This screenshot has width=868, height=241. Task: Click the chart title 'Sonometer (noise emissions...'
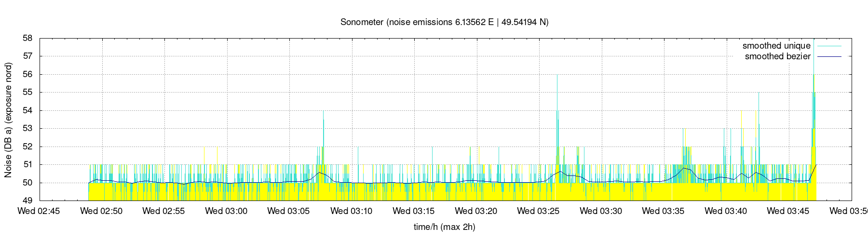click(x=444, y=22)
